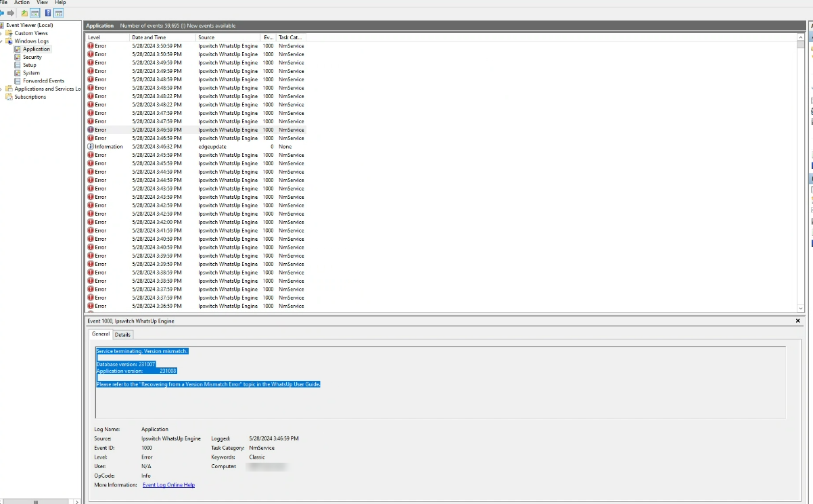Click the 'Event 1000, Ipswitch WhatsUp Engine' pane title

tap(131, 321)
